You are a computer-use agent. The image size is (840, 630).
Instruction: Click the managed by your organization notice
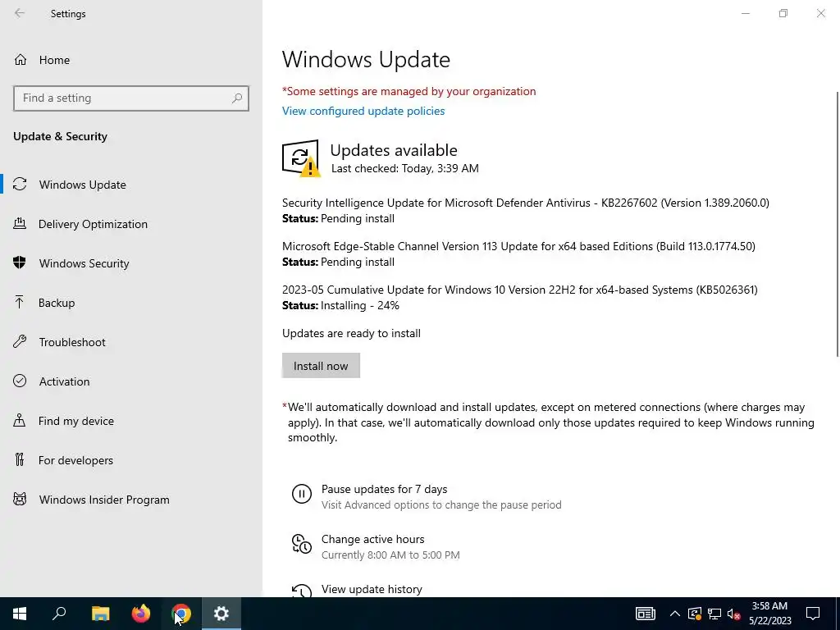(x=409, y=92)
